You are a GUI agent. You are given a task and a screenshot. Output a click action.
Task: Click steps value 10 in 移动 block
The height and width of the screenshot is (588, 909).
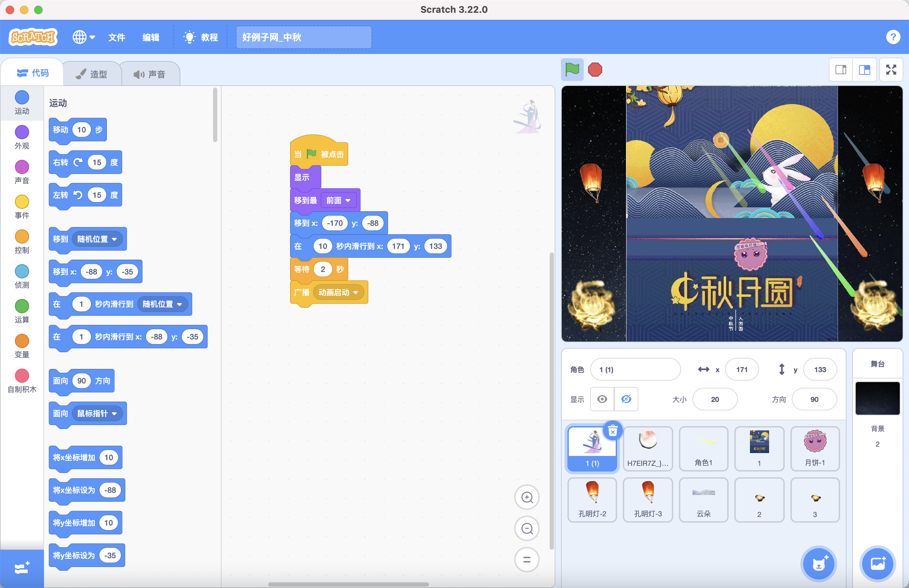tap(81, 130)
